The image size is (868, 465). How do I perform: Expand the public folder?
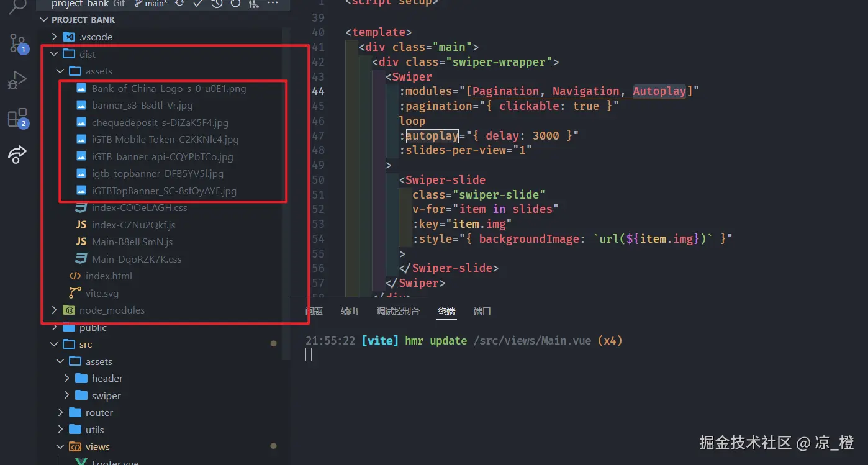[55, 328]
